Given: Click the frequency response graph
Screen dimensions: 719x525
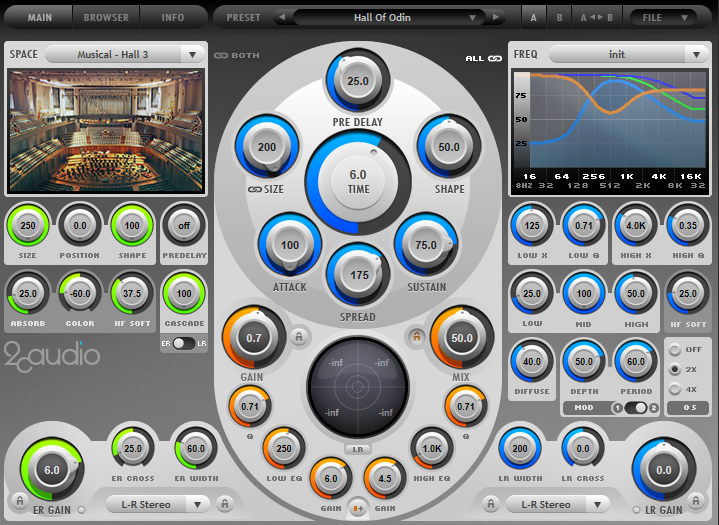Looking at the screenshot, I should pos(610,132).
